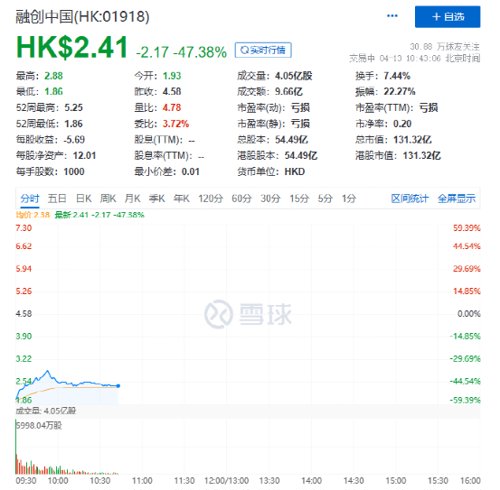This screenshot has height=490, width=500.
Task: Select the 周K weekly candlestick tab
Action: [x=108, y=199]
